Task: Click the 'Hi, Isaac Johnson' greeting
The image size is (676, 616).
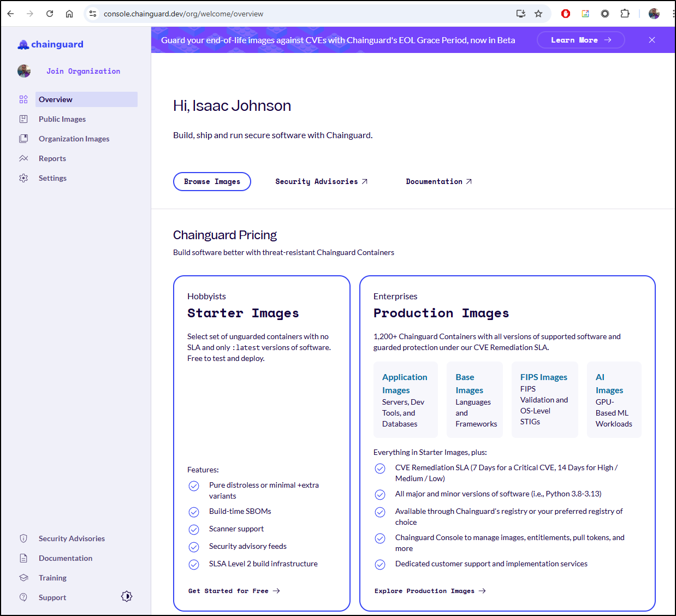Action: point(232,105)
